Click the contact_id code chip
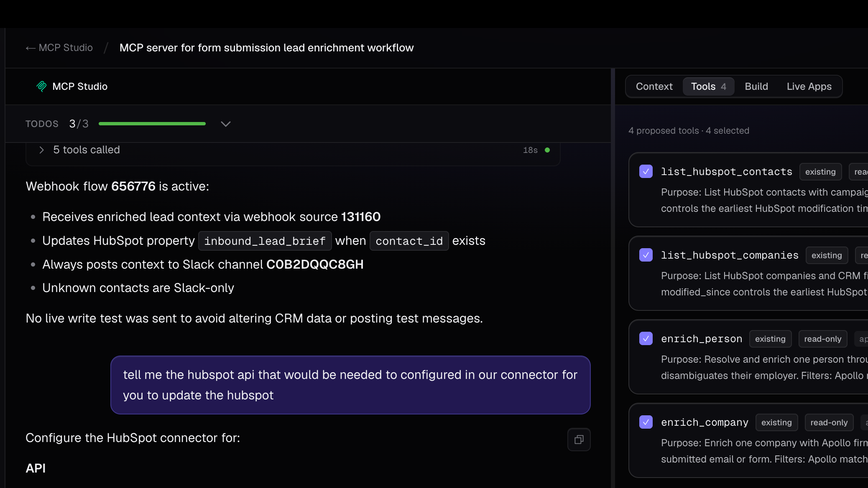 coord(409,241)
